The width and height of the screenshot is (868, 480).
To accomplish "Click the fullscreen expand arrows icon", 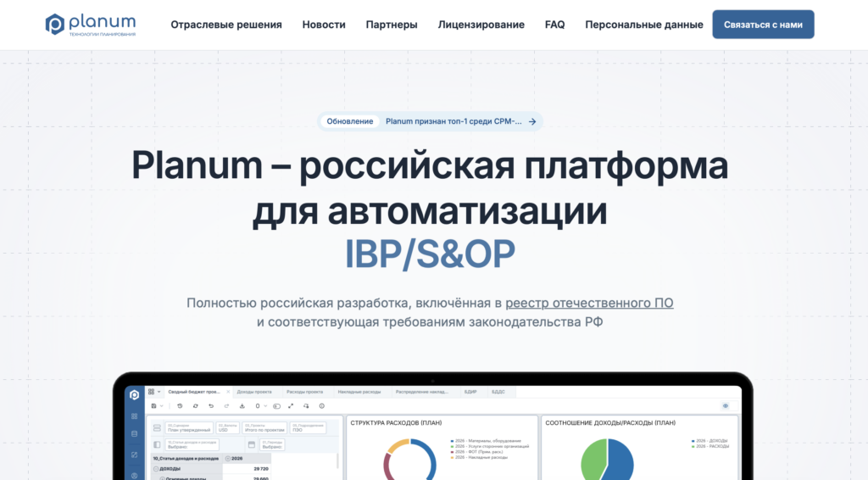I will [x=291, y=406].
